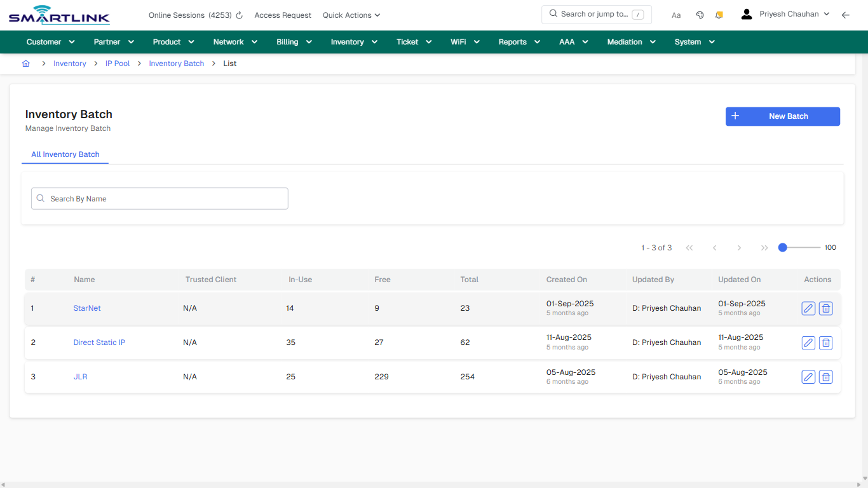Image resolution: width=868 pixels, height=488 pixels.
Task: Open the StarNet batch link
Action: (86, 308)
